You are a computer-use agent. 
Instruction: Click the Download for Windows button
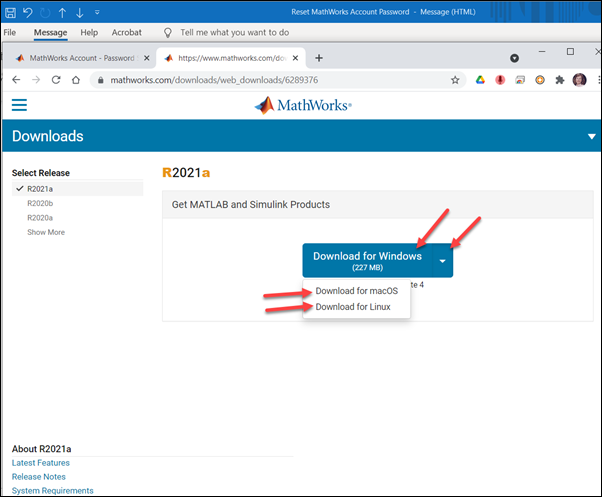coord(367,260)
